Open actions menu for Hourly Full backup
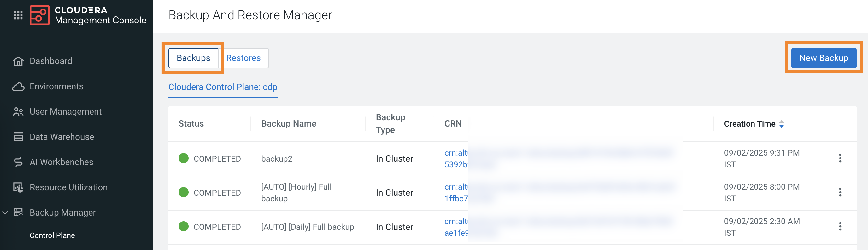The width and height of the screenshot is (868, 250). [x=840, y=192]
